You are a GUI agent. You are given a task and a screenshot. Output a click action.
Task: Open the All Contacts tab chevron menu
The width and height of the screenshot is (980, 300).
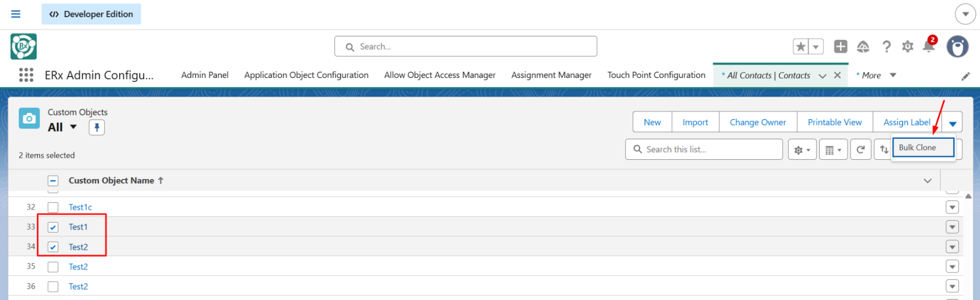[823, 76]
